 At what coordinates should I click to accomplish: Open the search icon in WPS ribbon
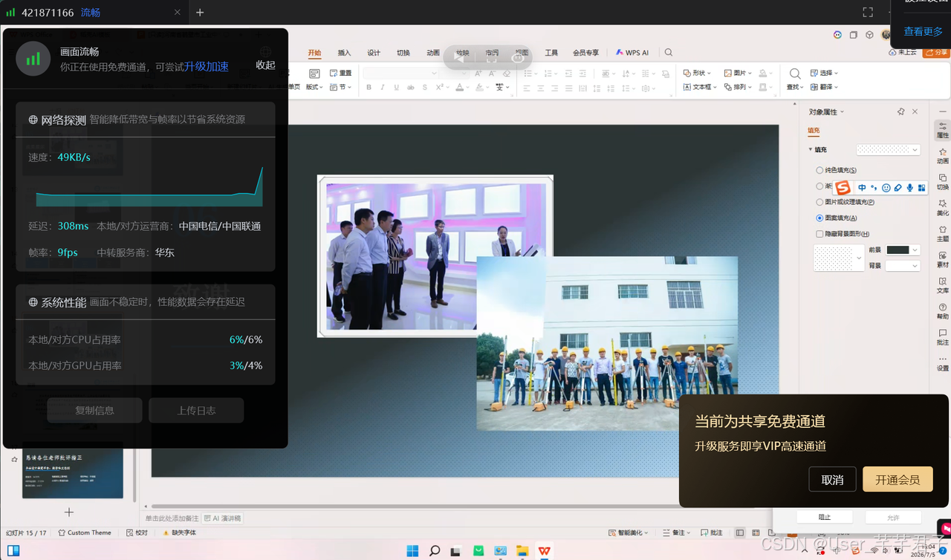click(x=669, y=53)
